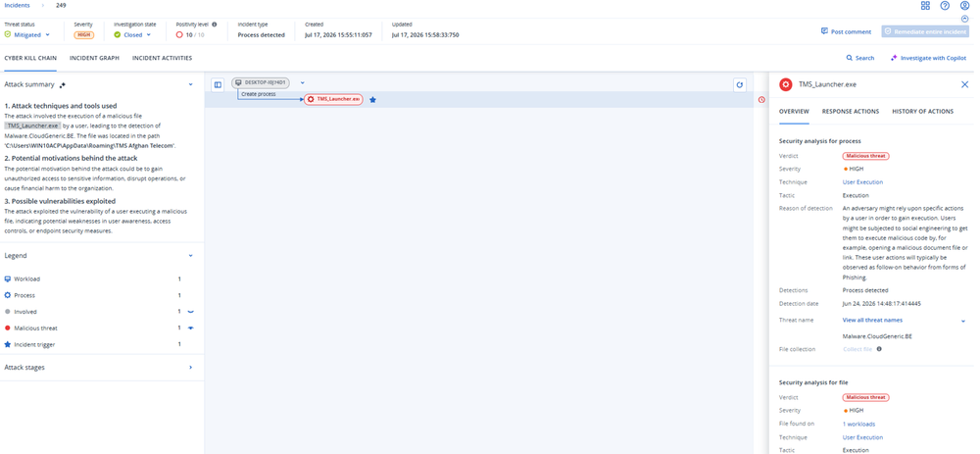Click the grey Involved legend dot
This screenshot has height=454, width=980.
pyautogui.click(x=8, y=312)
